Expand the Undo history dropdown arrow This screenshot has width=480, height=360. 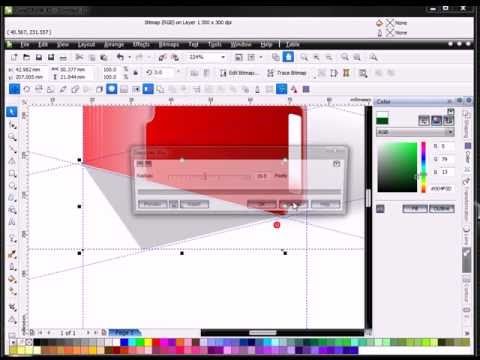pyautogui.click(x=130, y=57)
